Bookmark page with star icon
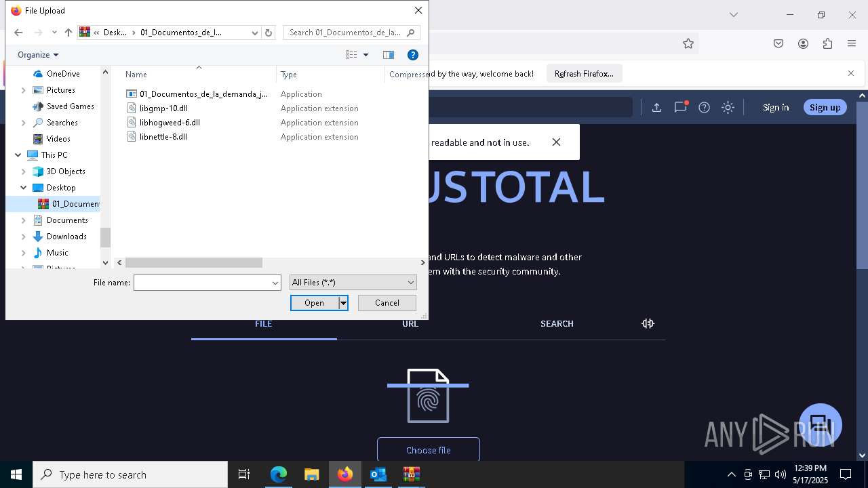This screenshot has width=868, height=488. 688,43
